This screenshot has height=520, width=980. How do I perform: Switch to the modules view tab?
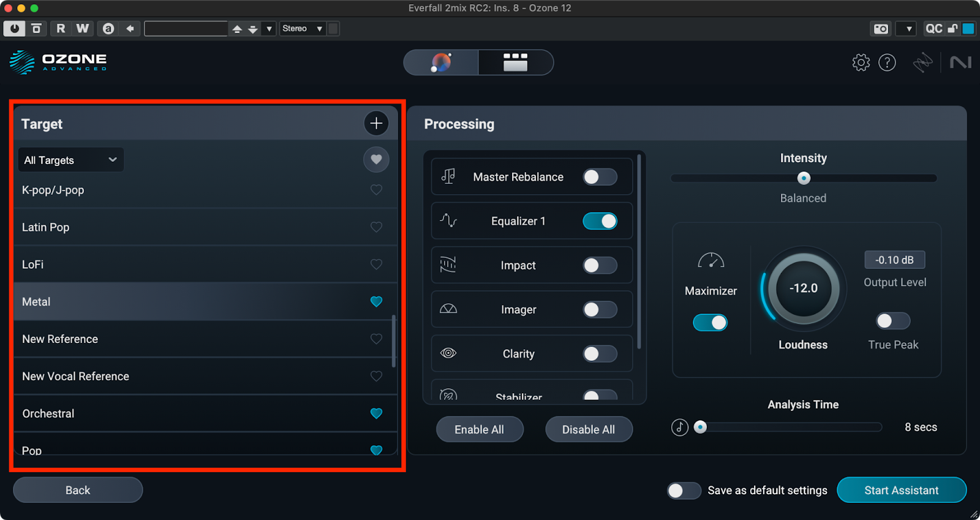pyautogui.click(x=515, y=62)
